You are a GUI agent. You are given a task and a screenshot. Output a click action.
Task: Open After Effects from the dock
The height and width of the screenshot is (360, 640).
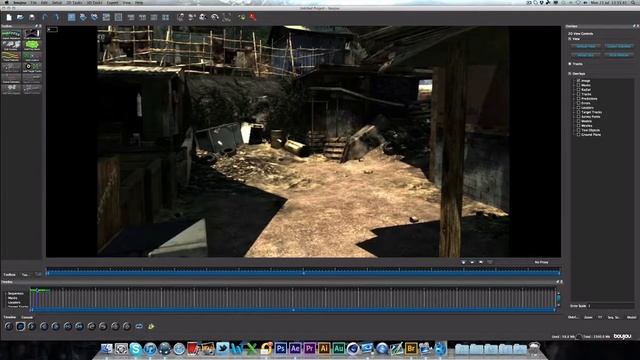click(295, 348)
